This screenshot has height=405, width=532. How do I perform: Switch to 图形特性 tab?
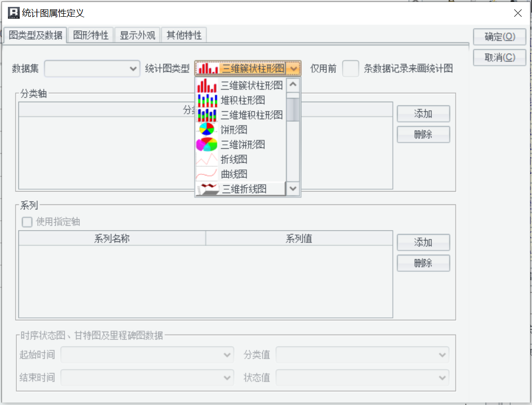click(x=91, y=35)
